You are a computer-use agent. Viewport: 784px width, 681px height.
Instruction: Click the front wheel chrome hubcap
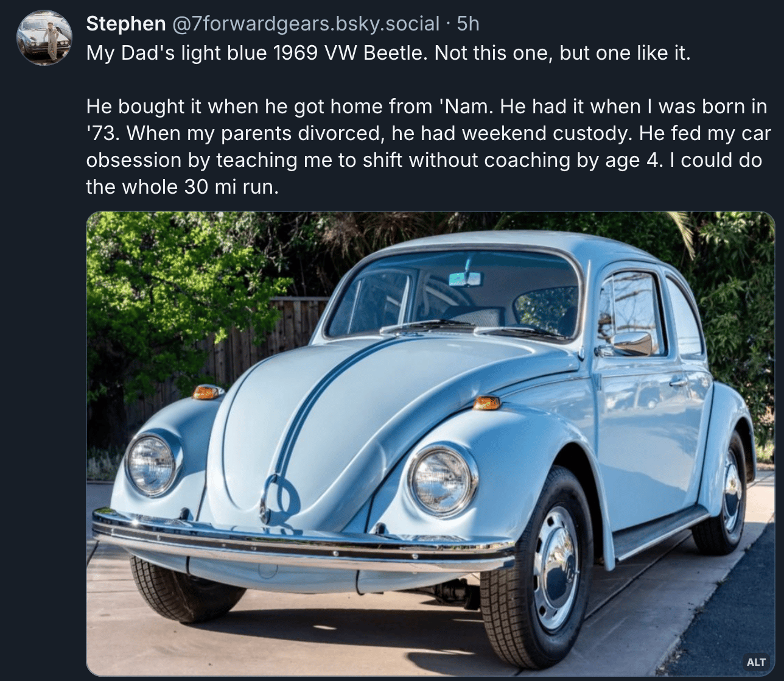pyautogui.click(x=555, y=568)
